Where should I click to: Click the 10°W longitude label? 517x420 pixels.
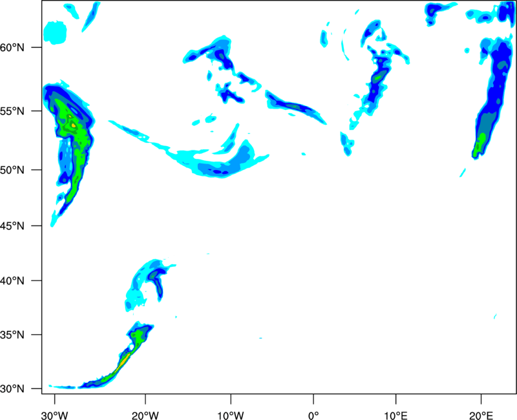point(231,415)
